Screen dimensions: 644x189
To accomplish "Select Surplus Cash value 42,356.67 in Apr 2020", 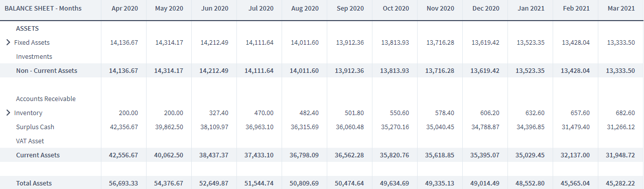I will click(x=123, y=127).
